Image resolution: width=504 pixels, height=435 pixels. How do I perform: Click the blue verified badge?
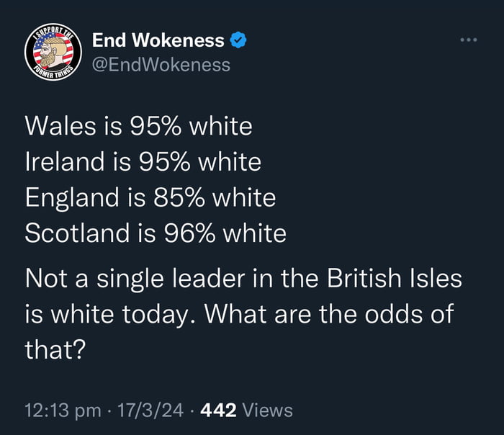pos(238,41)
